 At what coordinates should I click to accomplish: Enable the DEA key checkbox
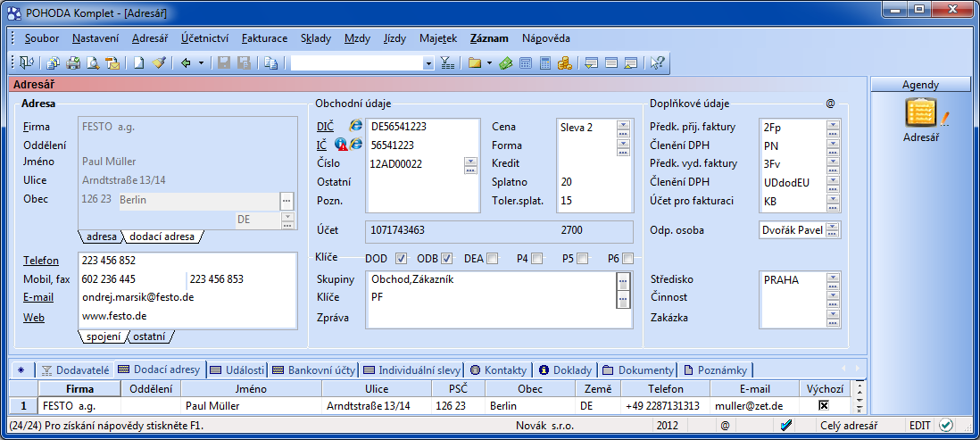tap(493, 258)
